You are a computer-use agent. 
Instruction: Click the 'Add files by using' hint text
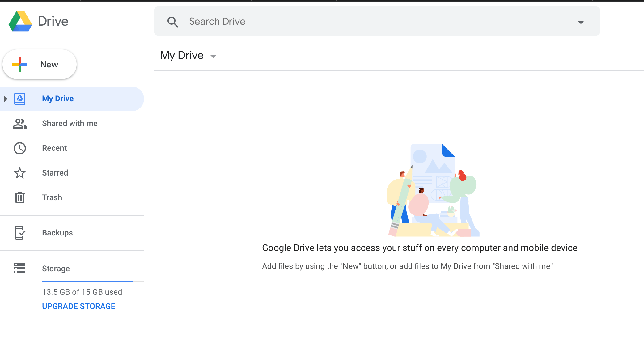click(x=407, y=266)
